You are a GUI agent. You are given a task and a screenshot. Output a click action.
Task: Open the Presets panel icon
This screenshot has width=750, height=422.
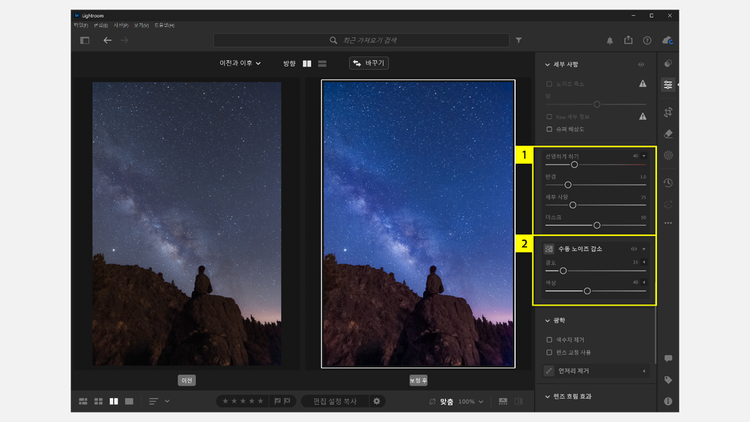click(x=668, y=64)
